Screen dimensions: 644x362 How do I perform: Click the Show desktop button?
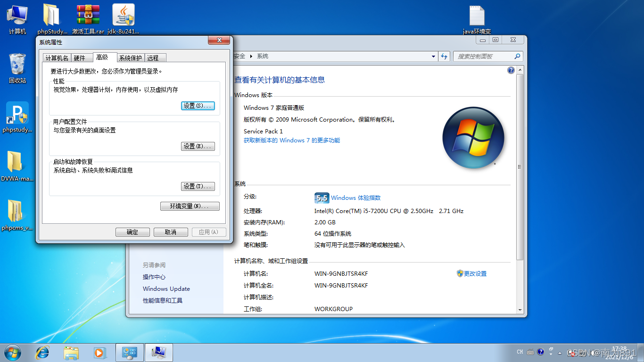pyautogui.click(x=640, y=353)
